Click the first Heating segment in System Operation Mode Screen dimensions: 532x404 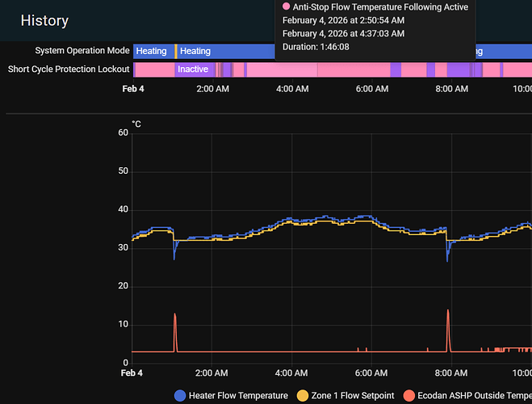coord(153,51)
